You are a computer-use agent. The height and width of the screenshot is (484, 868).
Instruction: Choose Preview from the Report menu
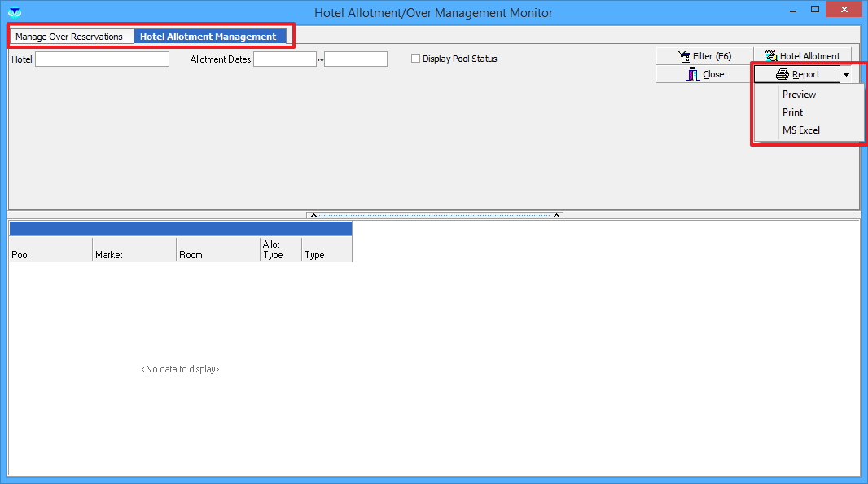(x=799, y=95)
